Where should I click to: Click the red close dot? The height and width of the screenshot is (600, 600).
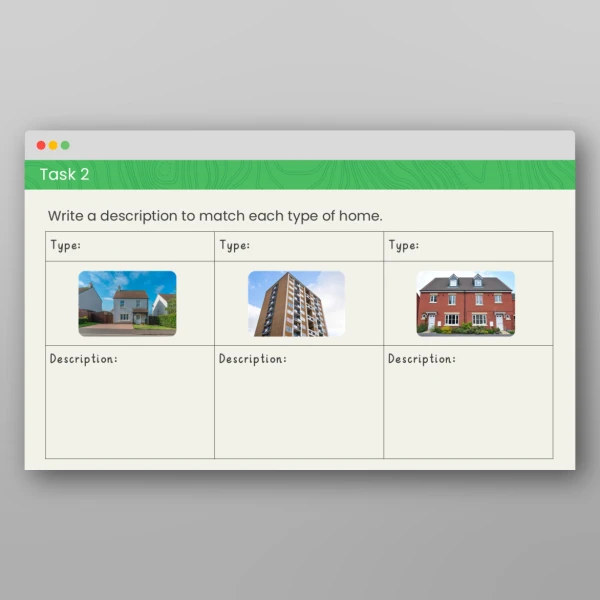(41, 145)
